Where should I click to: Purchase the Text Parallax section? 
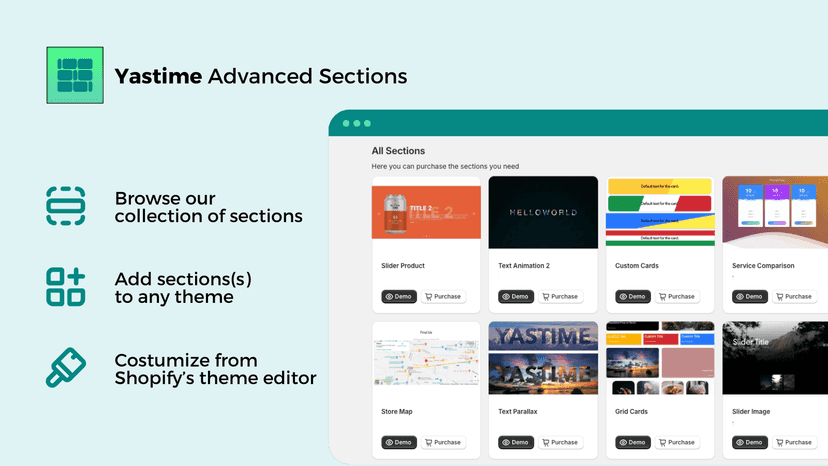tap(560, 442)
